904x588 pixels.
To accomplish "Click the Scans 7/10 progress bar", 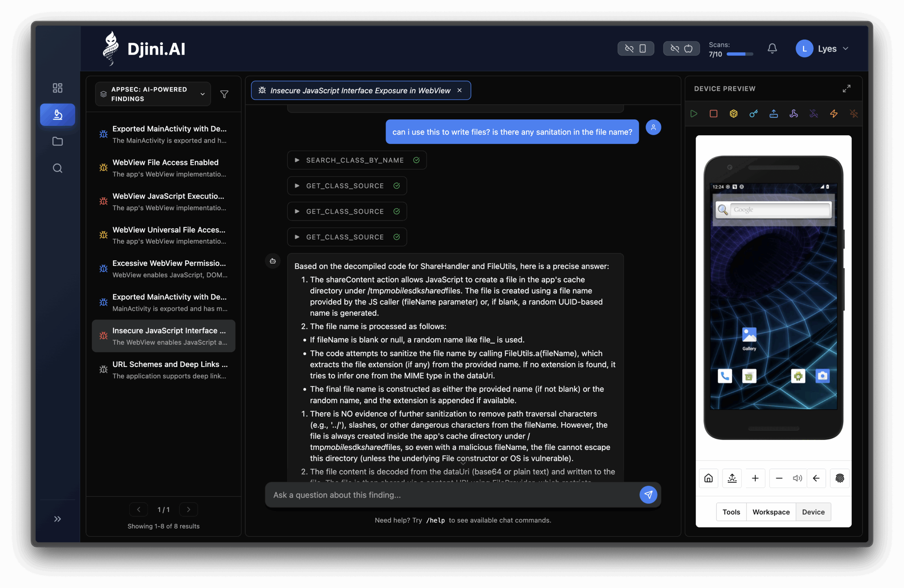I will click(739, 54).
